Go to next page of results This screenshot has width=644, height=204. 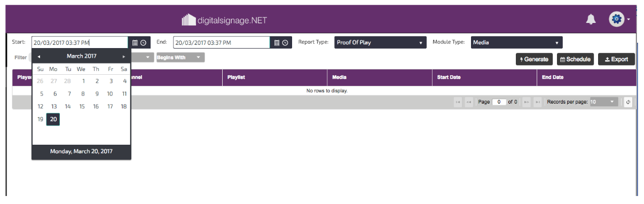527,102
